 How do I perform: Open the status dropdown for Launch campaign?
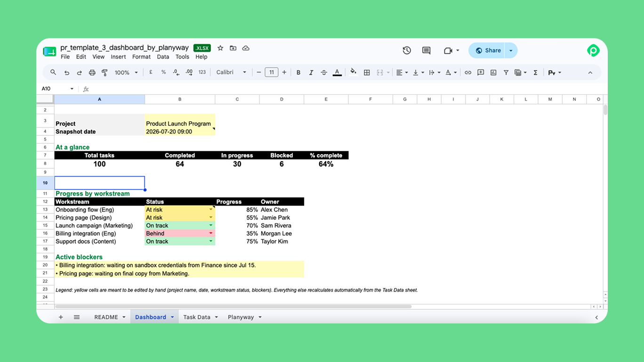point(211,226)
